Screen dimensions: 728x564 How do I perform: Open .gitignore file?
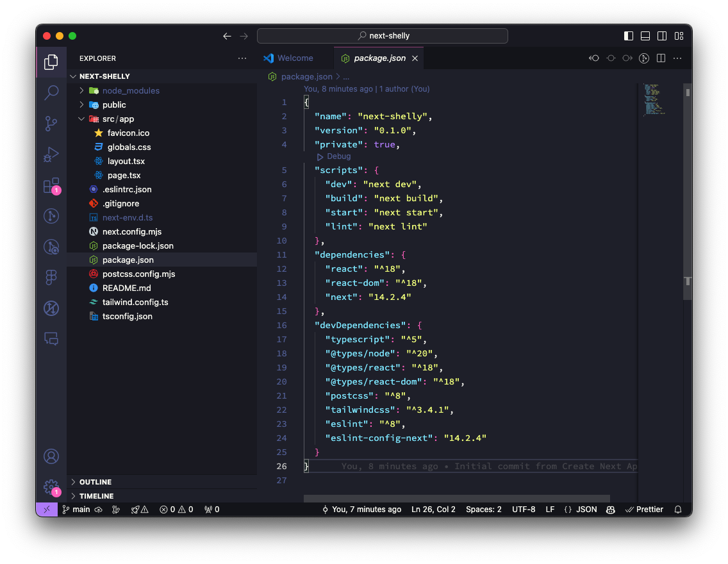(x=161, y=203)
